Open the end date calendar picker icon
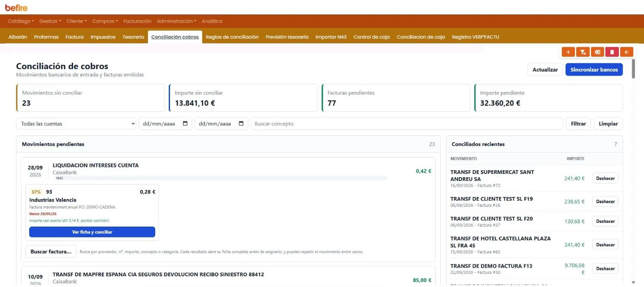 241,123
